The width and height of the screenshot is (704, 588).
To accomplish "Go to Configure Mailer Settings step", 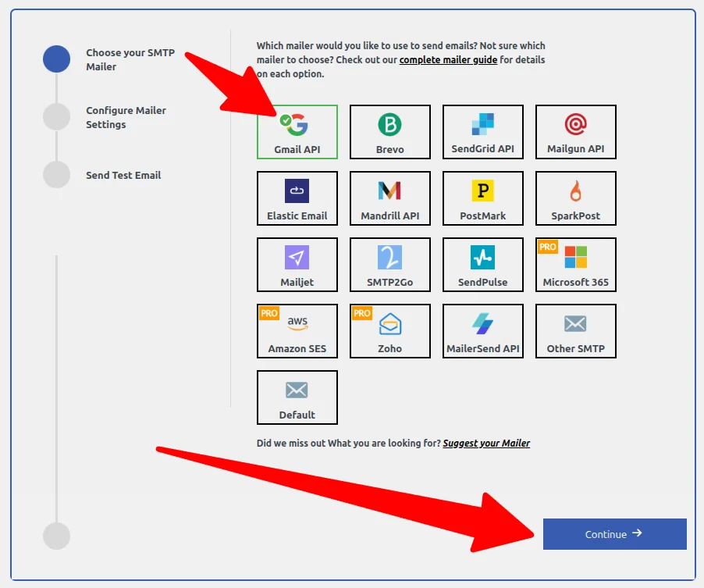I will (126, 117).
